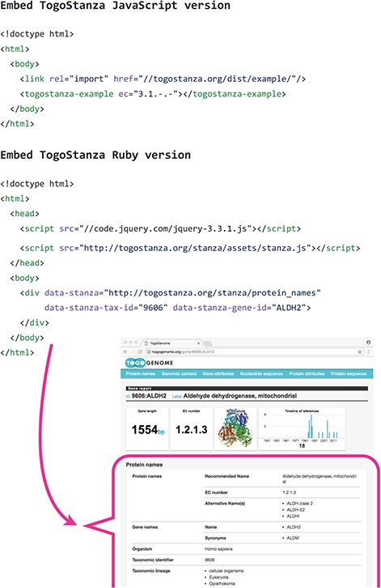The height and width of the screenshot is (588, 381).
Task: Click the browser forward arrow
Action: coord(133,352)
